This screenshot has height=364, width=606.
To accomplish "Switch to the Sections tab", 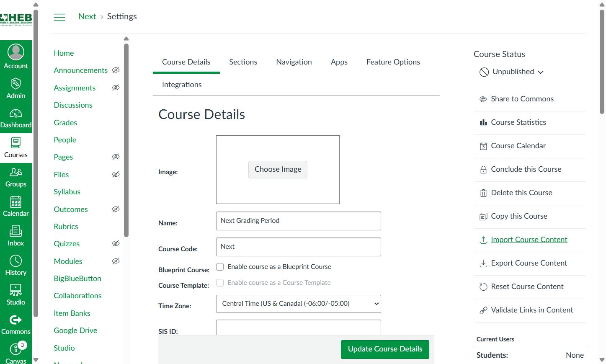I will (x=243, y=62).
